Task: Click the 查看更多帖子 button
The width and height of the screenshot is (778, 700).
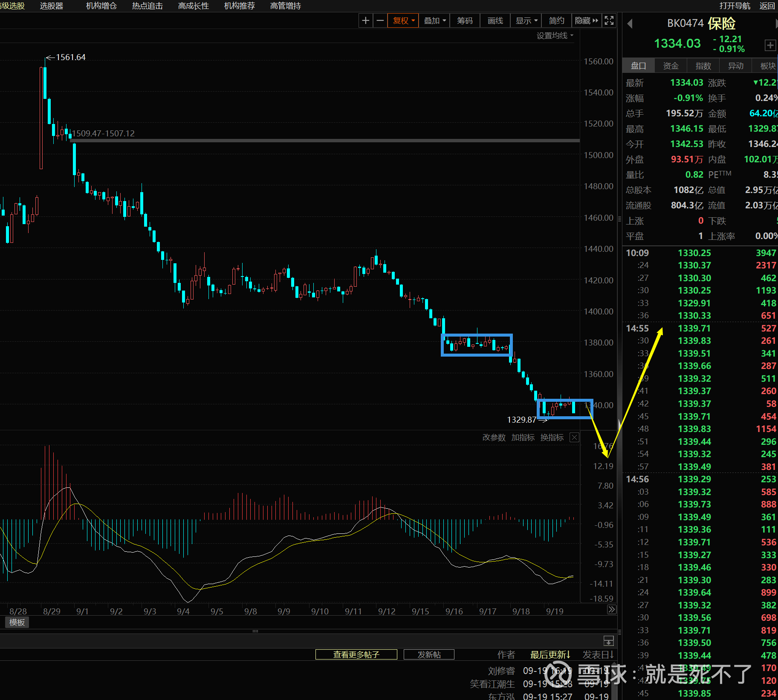Action: [356, 654]
